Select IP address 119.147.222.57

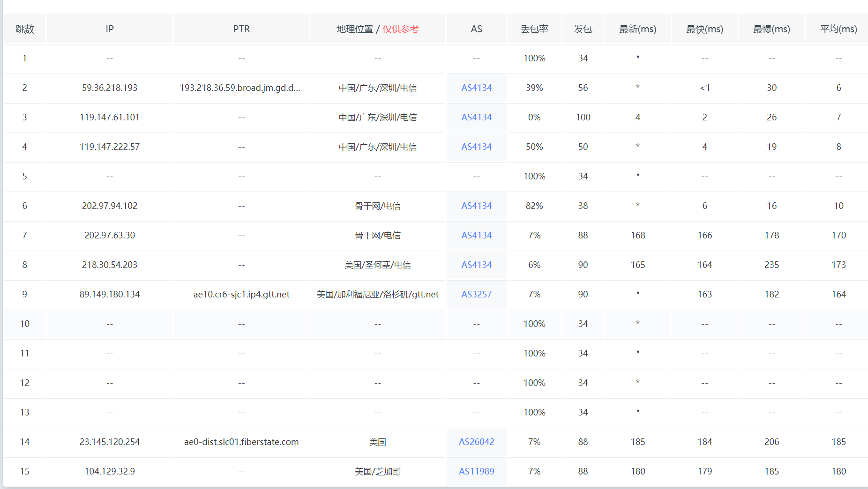click(110, 147)
